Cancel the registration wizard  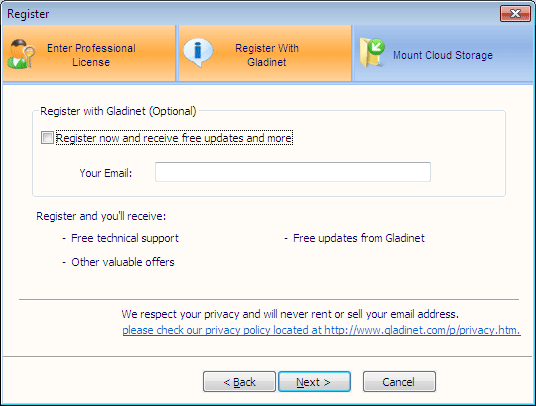point(399,381)
